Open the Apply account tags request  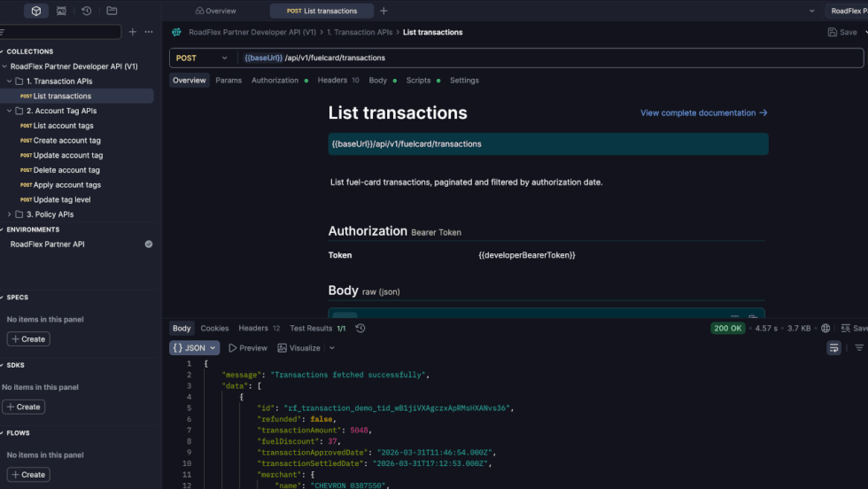[67, 185]
